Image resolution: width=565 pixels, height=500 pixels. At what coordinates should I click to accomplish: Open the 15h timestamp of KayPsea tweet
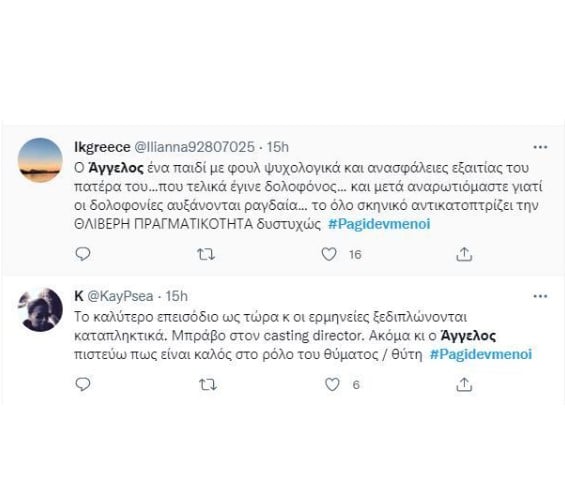pos(176,296)
